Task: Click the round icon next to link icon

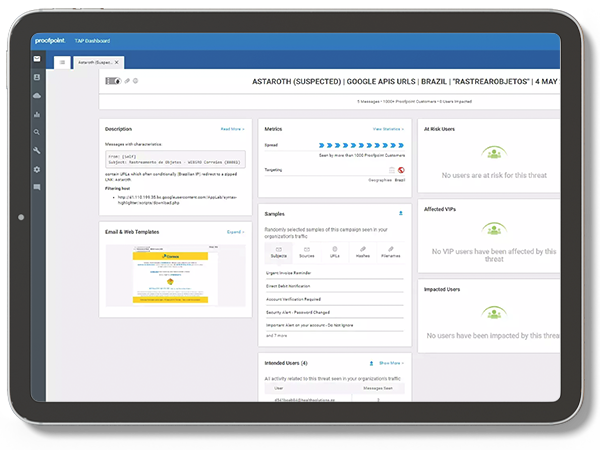Action: click(135, 81)
